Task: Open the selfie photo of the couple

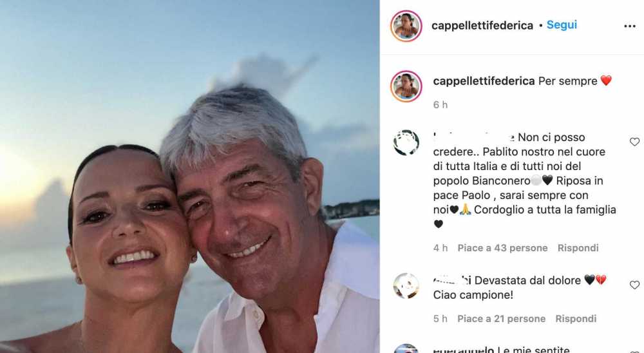Action: 190,176
